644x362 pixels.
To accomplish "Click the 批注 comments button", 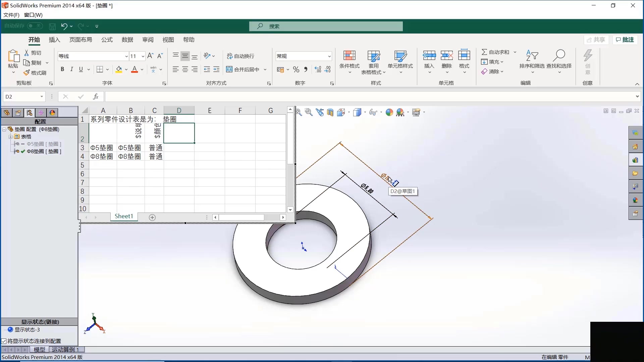I will click(625, 40).
